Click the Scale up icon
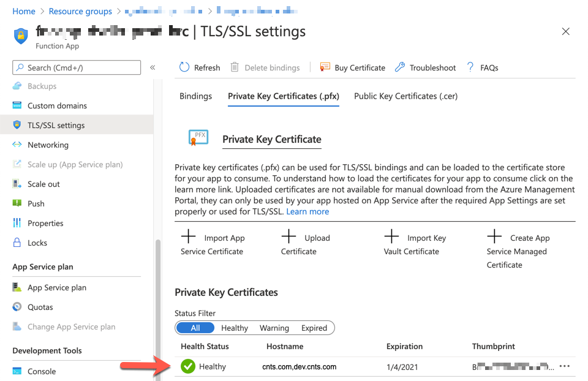Screen dimensions: 588x381 (x=17, y=164)
